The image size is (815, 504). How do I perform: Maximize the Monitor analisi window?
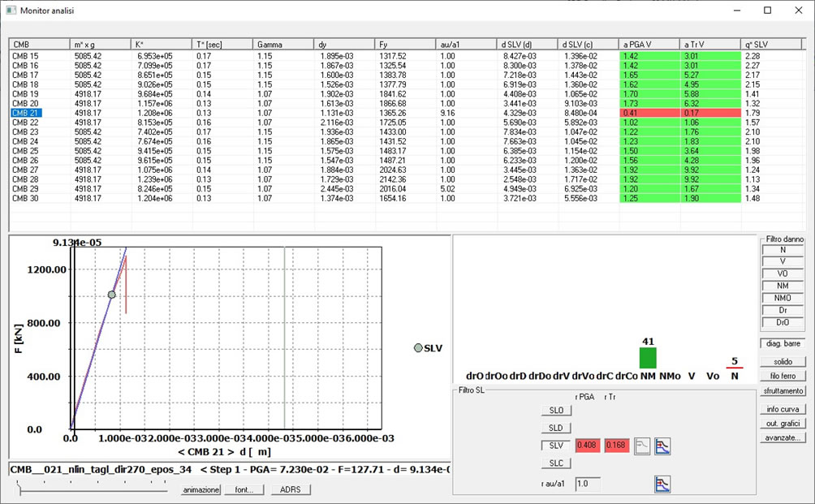click(768, 11)
